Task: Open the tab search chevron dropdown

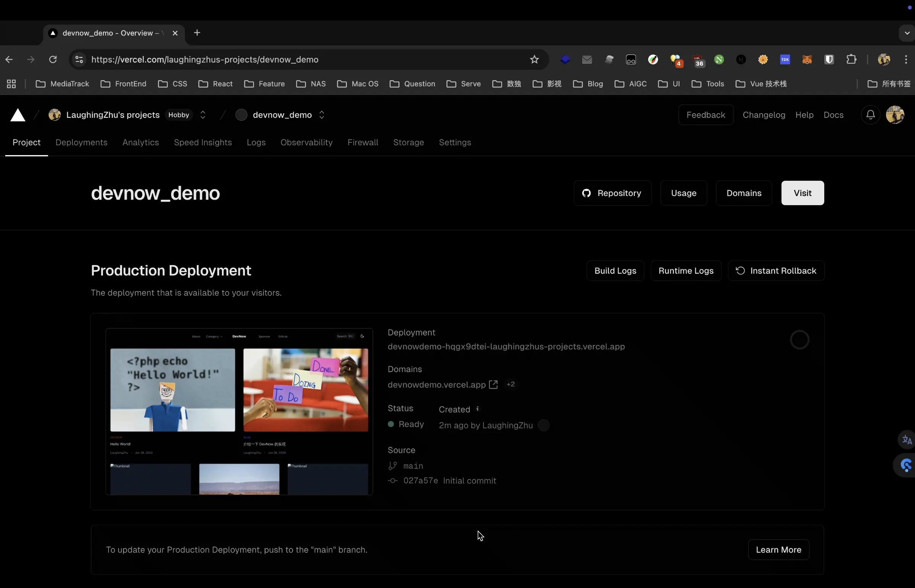Action: (x=907, y=33)
